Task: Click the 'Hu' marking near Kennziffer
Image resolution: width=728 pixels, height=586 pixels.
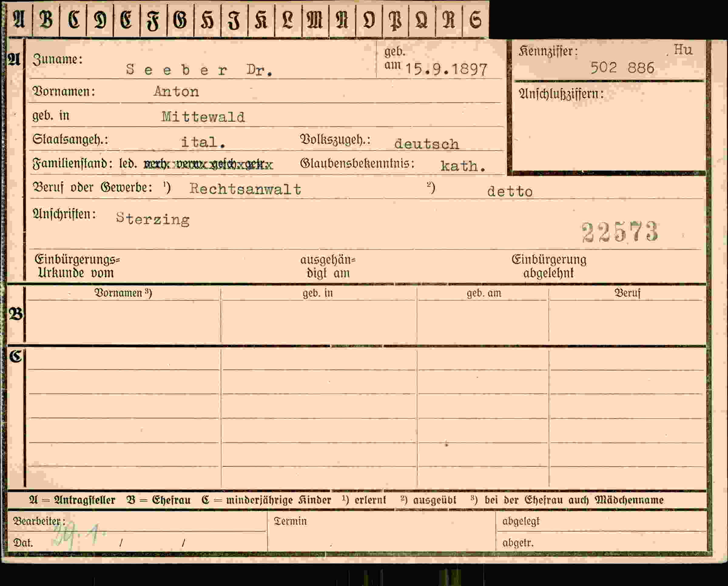Action: click(683, 50)
